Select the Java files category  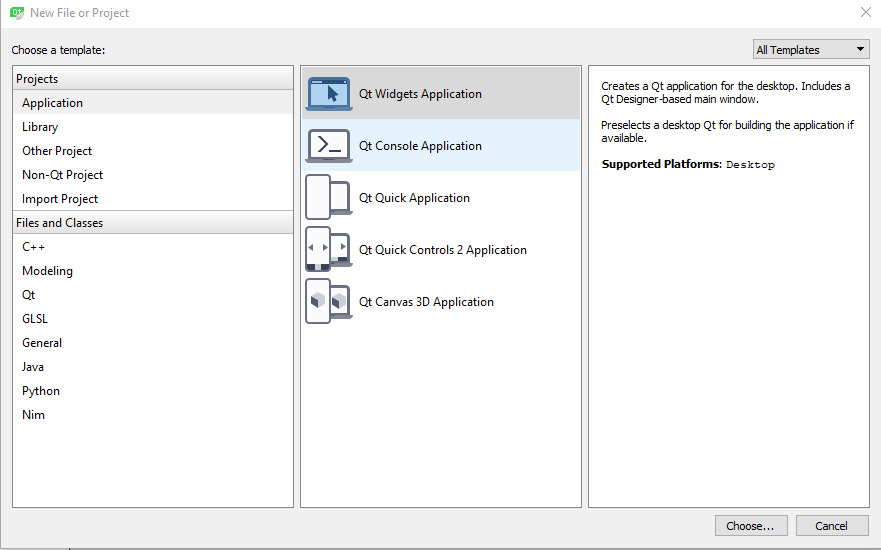[153, 367]
